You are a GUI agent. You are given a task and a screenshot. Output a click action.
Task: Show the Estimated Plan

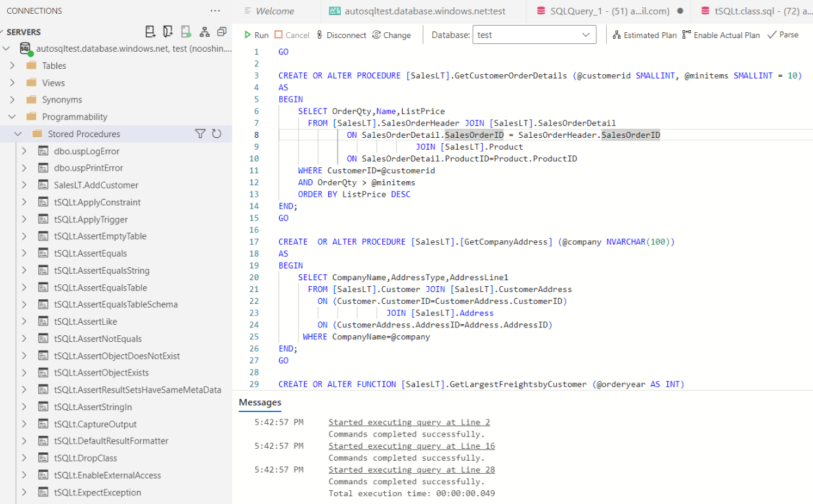644,35
